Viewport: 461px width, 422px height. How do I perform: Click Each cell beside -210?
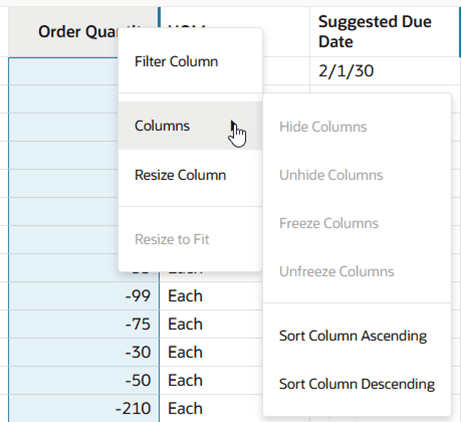[x=212, y=408]
